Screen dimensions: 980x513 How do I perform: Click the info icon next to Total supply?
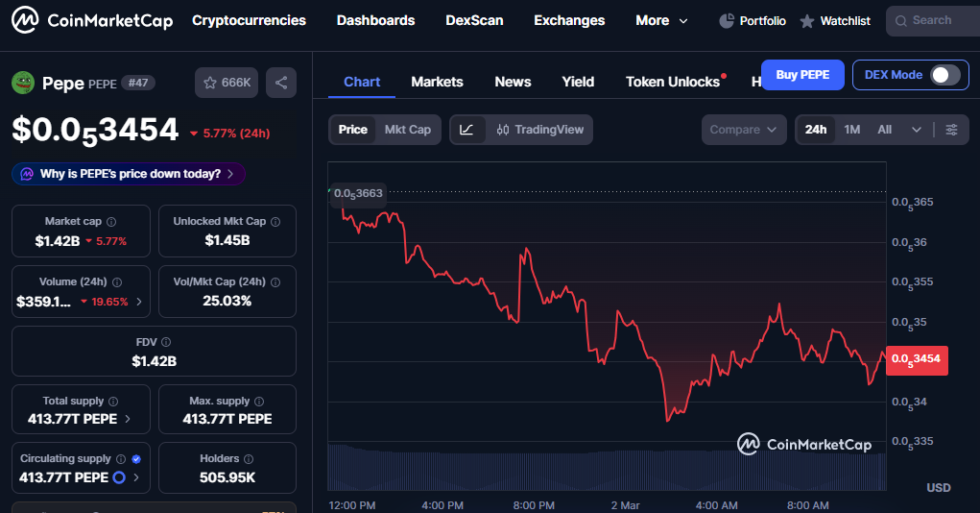click(113, 401)
